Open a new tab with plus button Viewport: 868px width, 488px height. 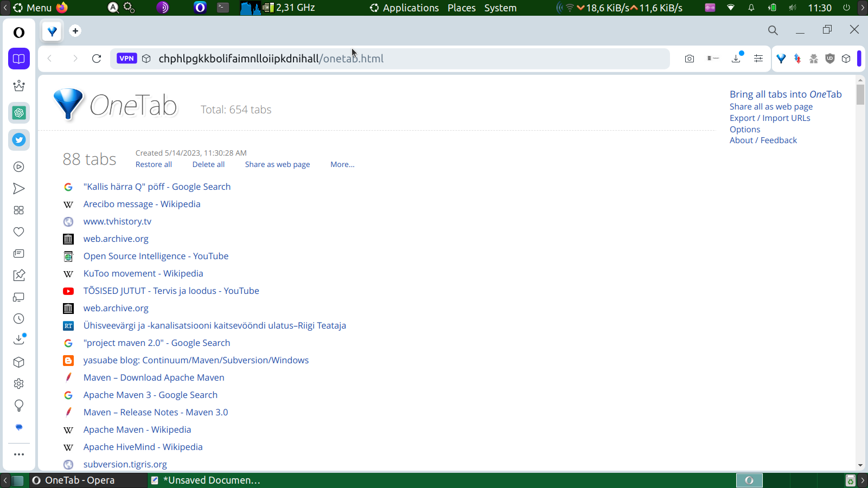click(75, 31)
